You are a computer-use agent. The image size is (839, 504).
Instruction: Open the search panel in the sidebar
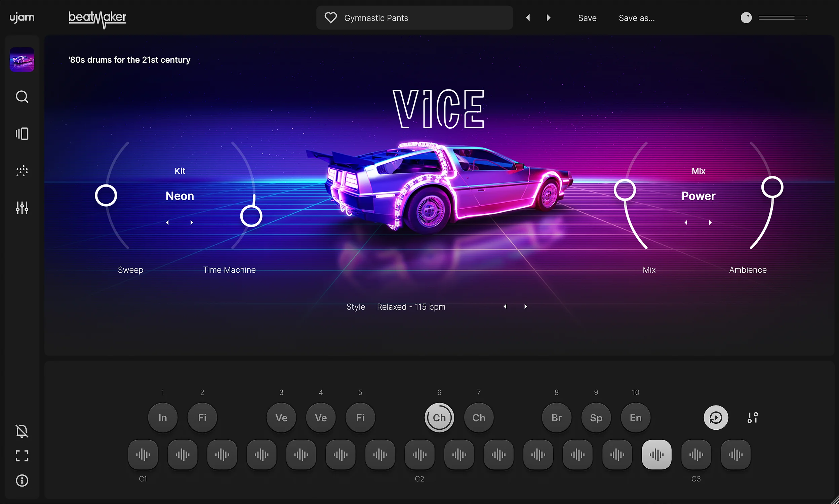pos(22,97)
